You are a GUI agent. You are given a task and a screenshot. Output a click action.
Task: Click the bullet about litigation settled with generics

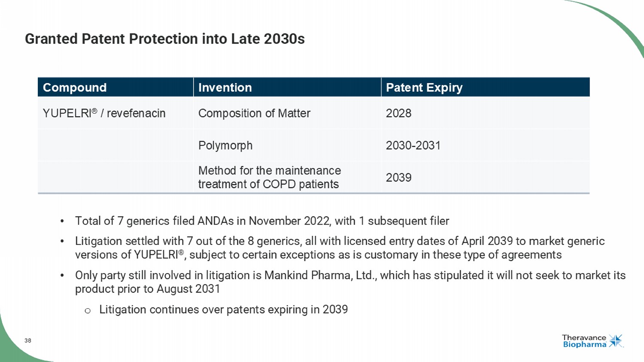[339, 248]
